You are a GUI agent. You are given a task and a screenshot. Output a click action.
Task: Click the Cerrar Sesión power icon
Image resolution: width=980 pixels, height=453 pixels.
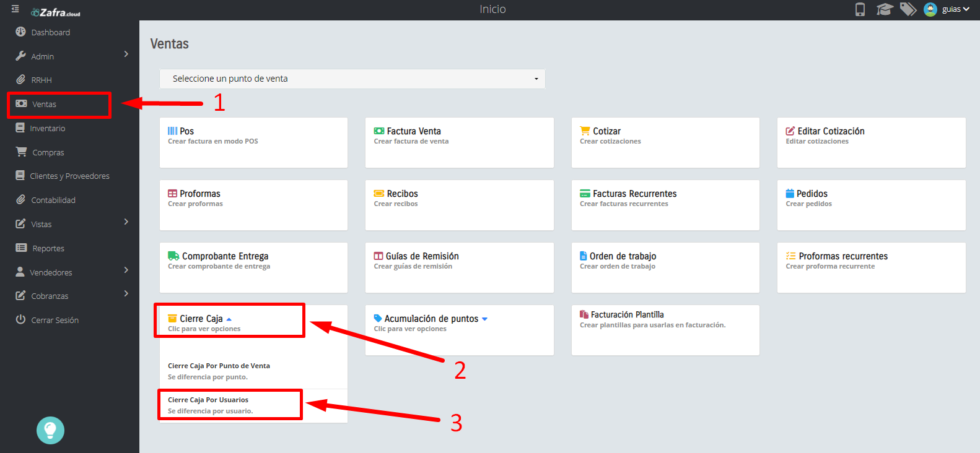pos(20,319)
